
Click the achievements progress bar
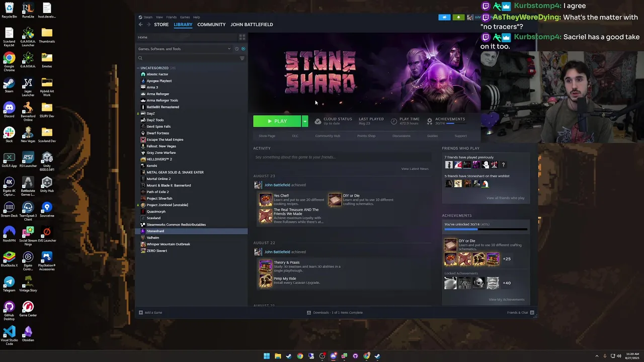click(486, 229)
